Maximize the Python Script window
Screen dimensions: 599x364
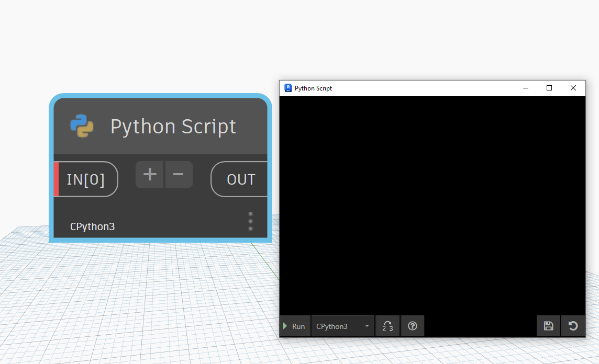click(x=549, y=88)
